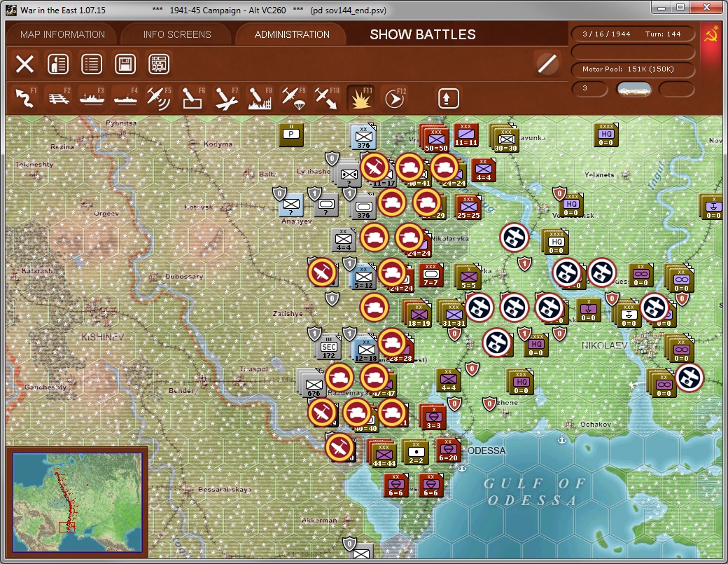Click the KISHINEV city label
The height and width of the screenshot is (564, 728).
pos(103,337)
